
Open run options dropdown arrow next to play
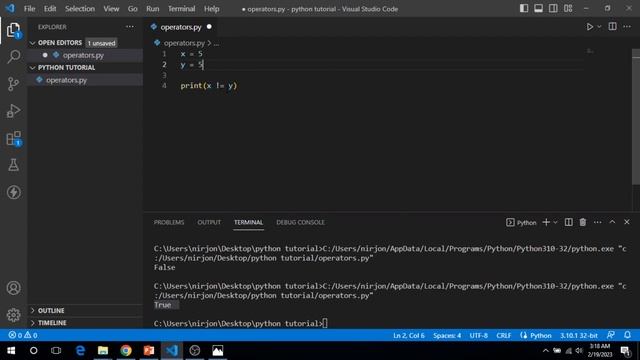[x=599, y=27]
